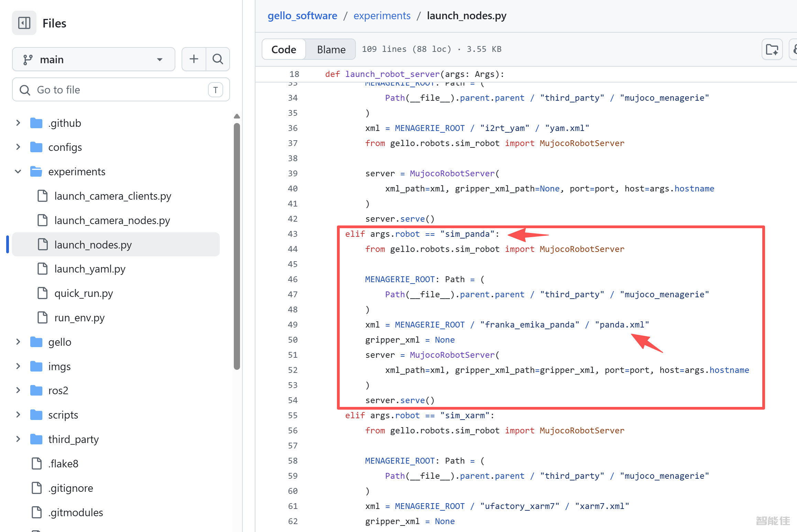The width and height of the screenshot is (797, 532).
Task: Focus the Go to file search box
Action: click(x=121, y=90)
